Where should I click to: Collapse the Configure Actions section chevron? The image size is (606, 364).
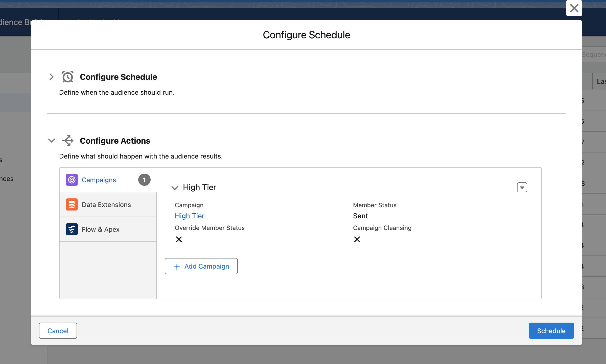[x=51, y=141]
